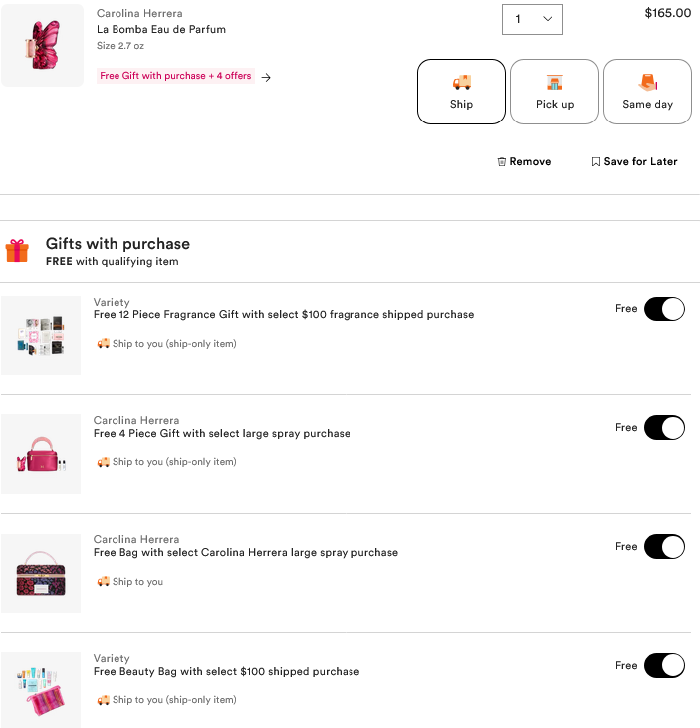Click the Save for Later bookmark icon
Screen dimensions: 700x728
click(595, 162)
